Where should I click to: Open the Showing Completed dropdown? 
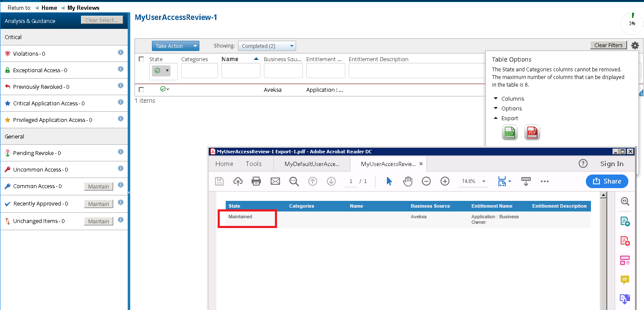[267, 45]
